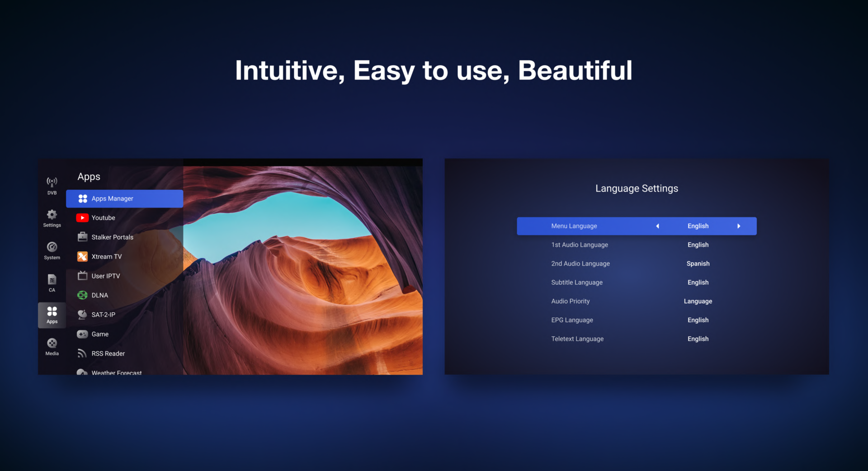Screen dimensions: 868x471
Task: Click the Spanish value for 2nd Audio
Action: 698,264
